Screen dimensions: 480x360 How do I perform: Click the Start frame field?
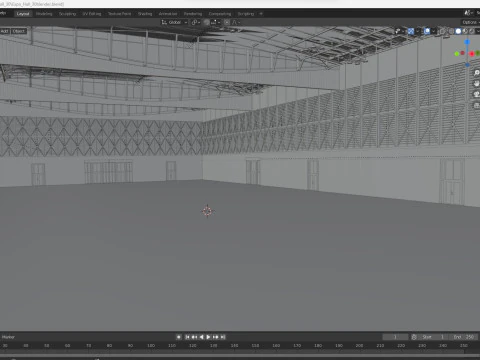[x=433, y=337]
